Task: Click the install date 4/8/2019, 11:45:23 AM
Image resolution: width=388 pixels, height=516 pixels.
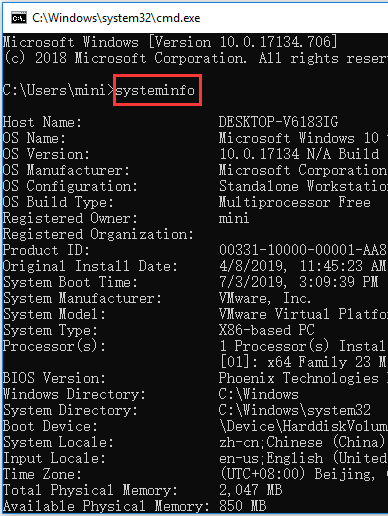Action: [x=303, y=266]
